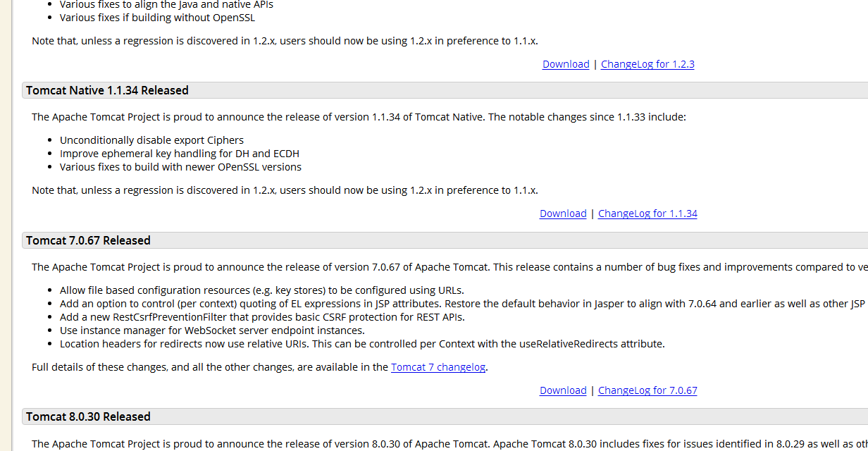Click the 'Unconditionally disable export Ciphers' bullet

151,140
